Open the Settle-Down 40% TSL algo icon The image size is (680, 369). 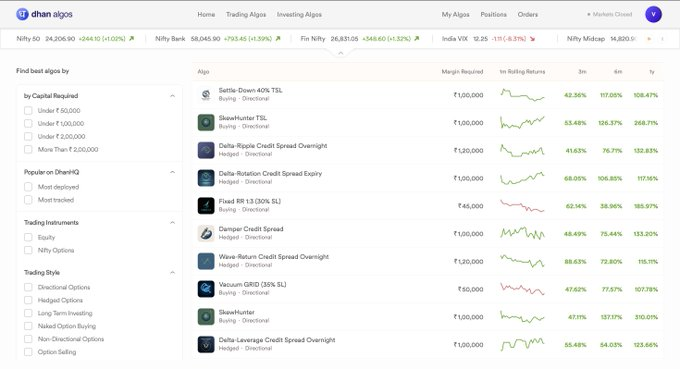coord(206,95)
